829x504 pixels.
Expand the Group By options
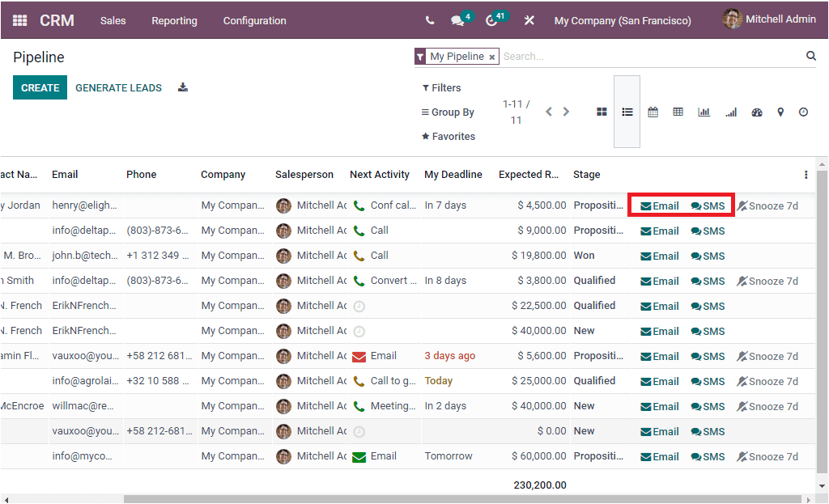coord(450,112)
